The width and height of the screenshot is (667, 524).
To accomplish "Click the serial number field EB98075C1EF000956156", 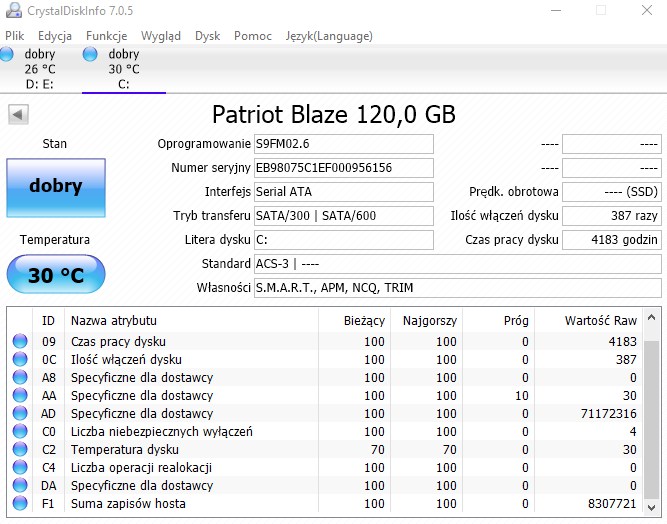I will point(344,168).
